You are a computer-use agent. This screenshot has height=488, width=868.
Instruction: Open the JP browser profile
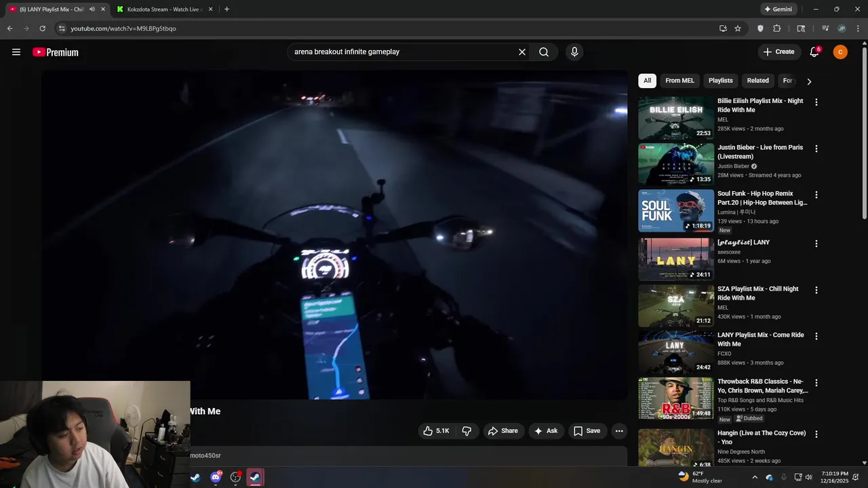pyautogui.click(x=842, y=28)
